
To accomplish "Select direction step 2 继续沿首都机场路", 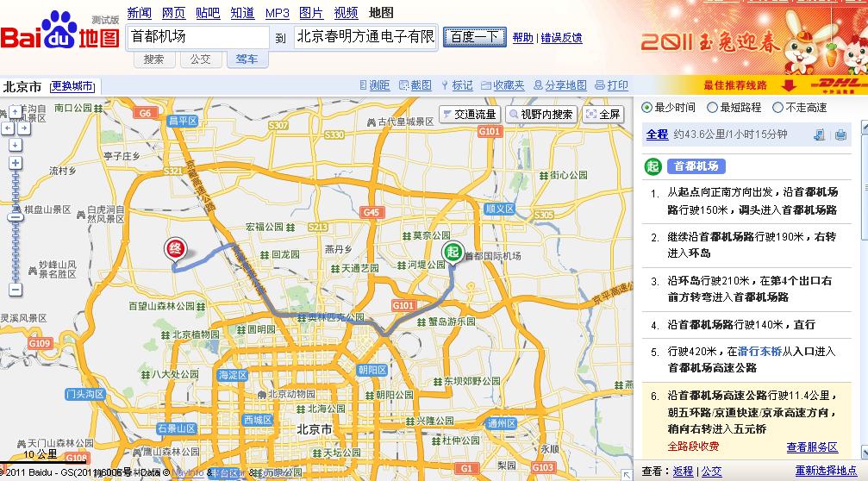I will (746, 245).
